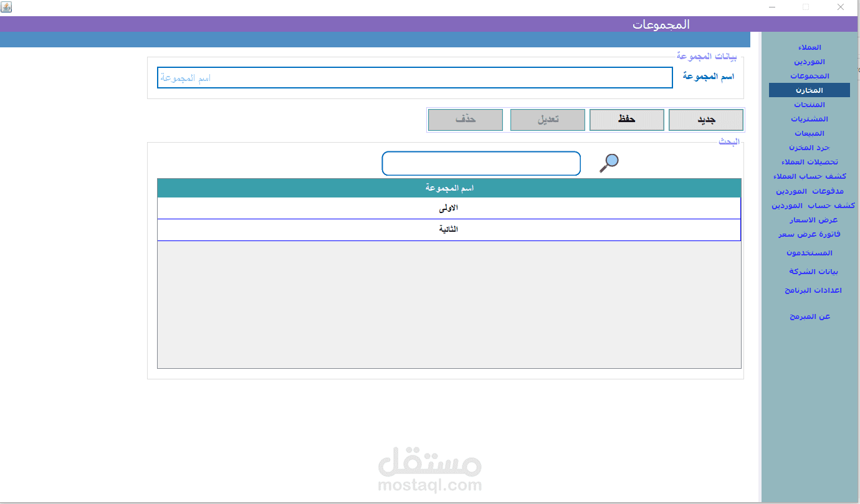Minimize the application window
This screenshot has height=504, width=860.
click(x=772, y=7)
